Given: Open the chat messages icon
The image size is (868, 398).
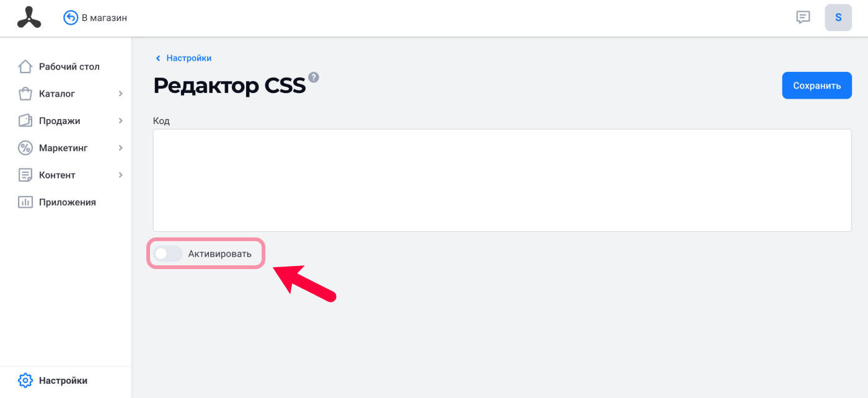Looking at the screenshot, I should (803, 17).
